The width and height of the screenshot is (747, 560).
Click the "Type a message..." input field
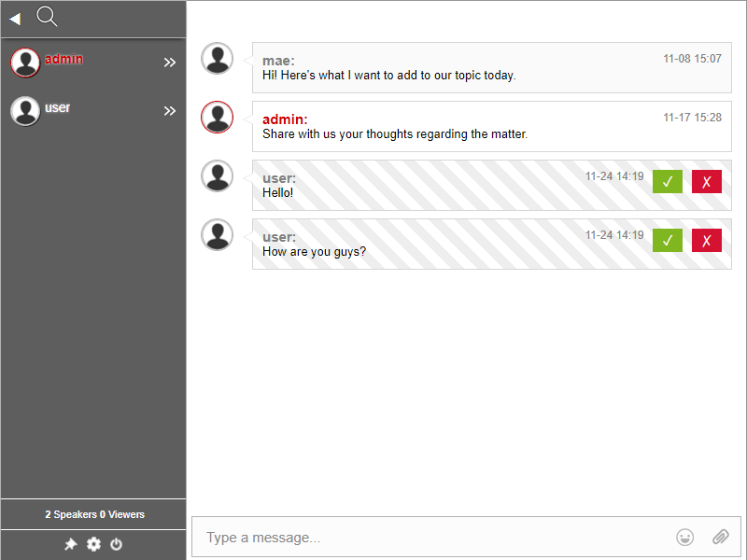coord(430,538)
